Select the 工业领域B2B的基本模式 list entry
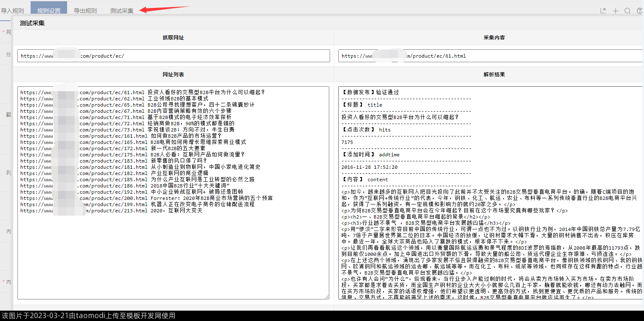 pos(178,99)
